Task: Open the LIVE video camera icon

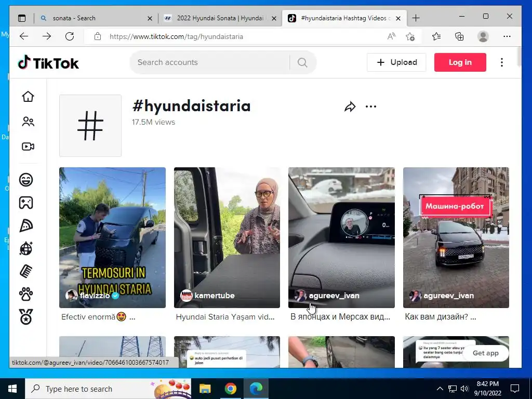Action: [x=28, y=147]
